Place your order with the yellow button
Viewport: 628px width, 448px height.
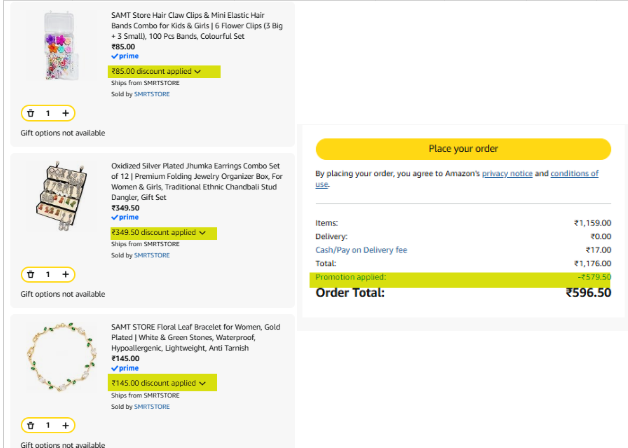click(x=463, y=149)
